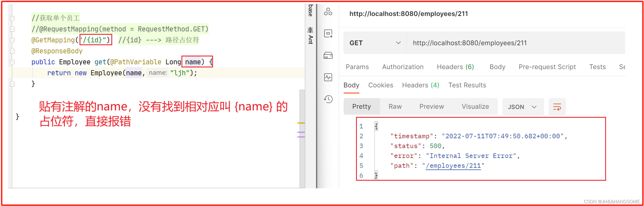644x206 pixels.
Task: Open Pre-request Script tab
Action: pos(547,67)
